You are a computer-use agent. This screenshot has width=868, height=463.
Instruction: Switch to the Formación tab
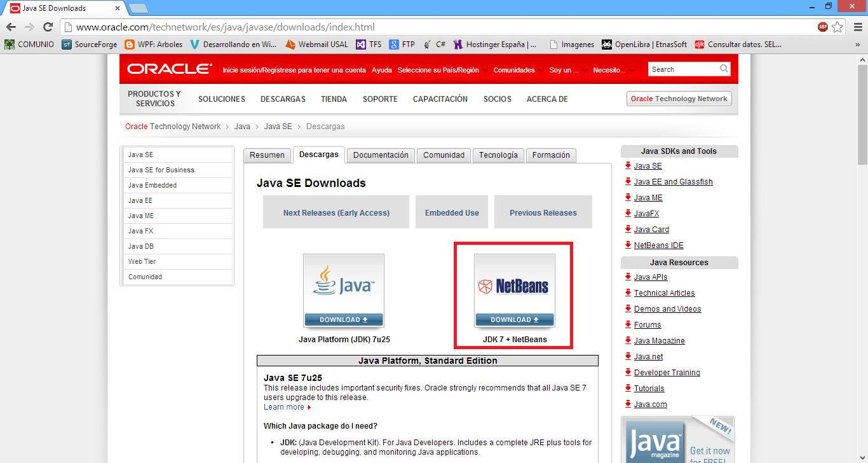pos(551,155)
